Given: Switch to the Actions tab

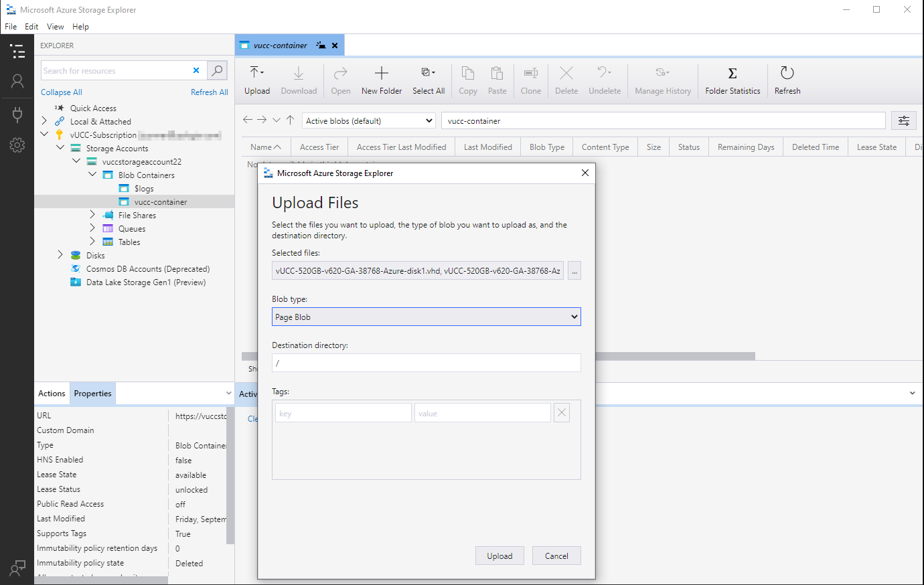Looking at the screenshot, I should click(x=52, y=394).
